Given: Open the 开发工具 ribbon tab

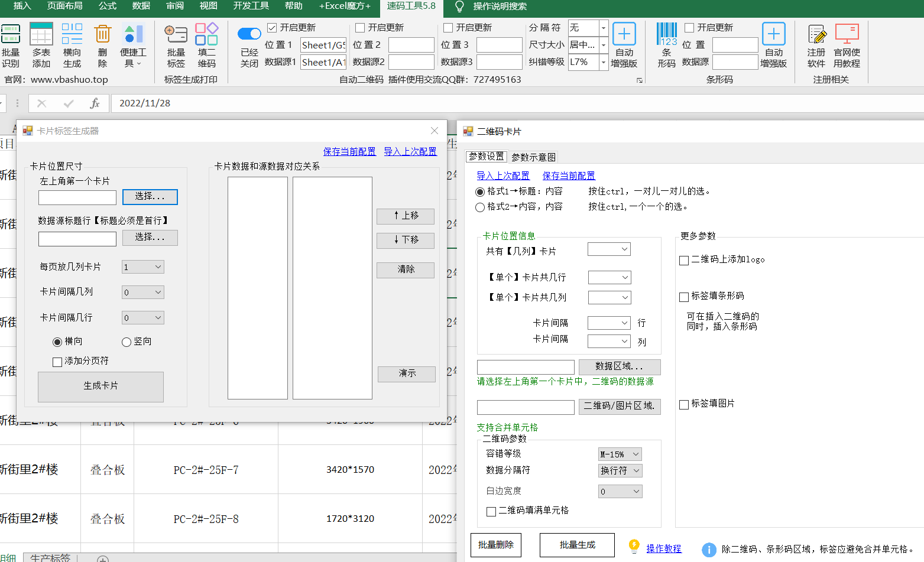Looking at the screenshot, I should coord(249,8).
